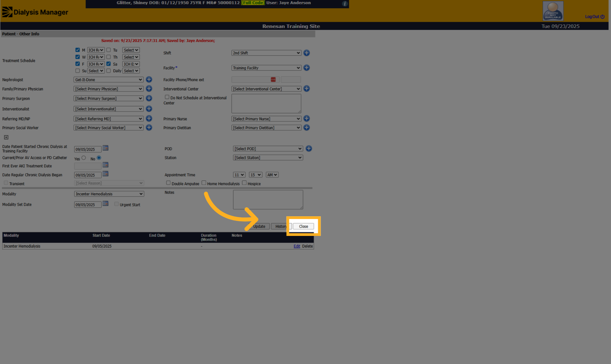611x364 pixels.
Task: Open calendar for First Ever AKI Treatment Date
Action: click(x=105, y=165)
